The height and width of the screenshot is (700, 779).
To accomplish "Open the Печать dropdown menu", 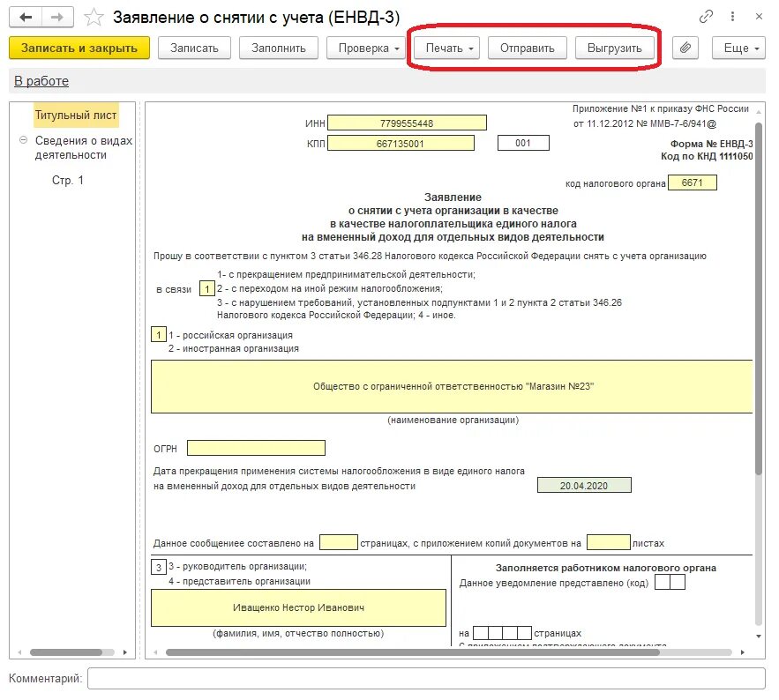I will point(446,48).
